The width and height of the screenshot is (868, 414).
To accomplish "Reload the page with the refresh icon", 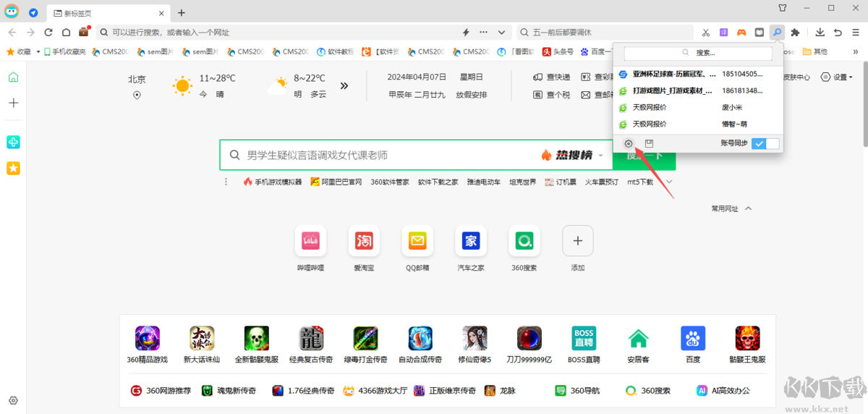I will pos(48,32).
